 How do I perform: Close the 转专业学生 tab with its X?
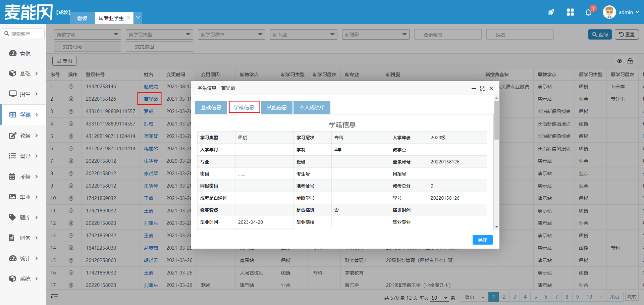(x=129, y=18)
